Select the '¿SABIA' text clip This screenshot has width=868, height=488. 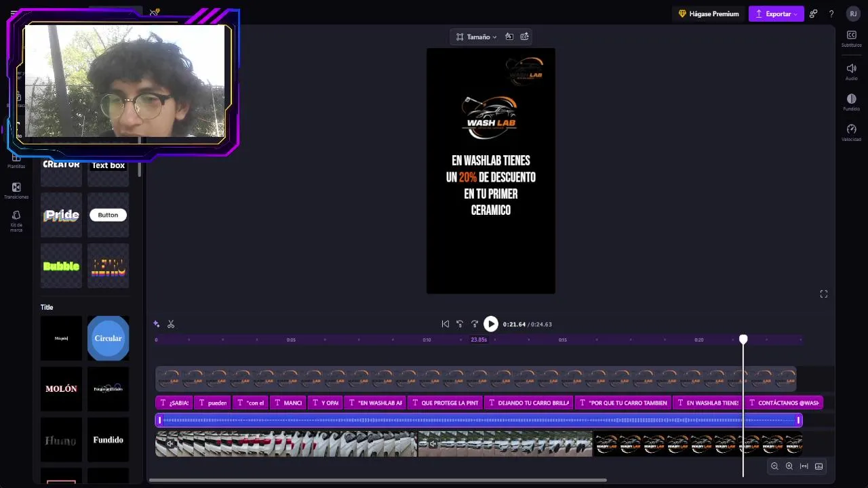point(174,403)
